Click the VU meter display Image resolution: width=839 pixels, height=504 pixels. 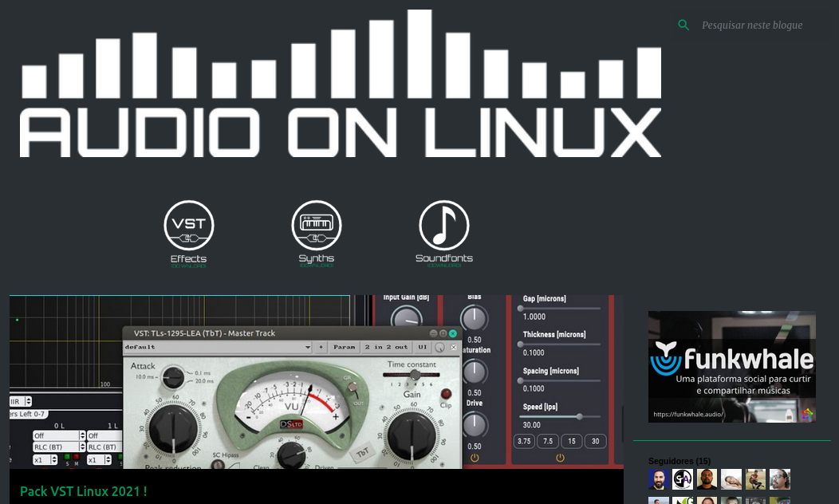click(292, 403)
